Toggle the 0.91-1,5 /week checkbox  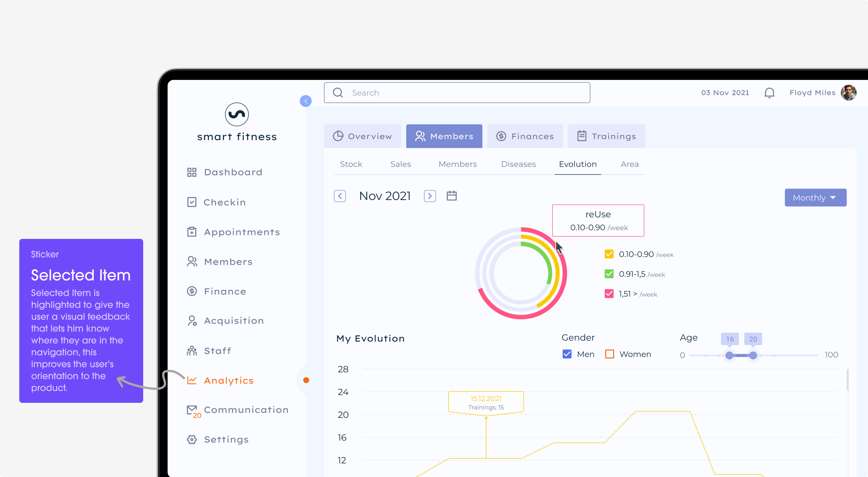coord(609,274)
